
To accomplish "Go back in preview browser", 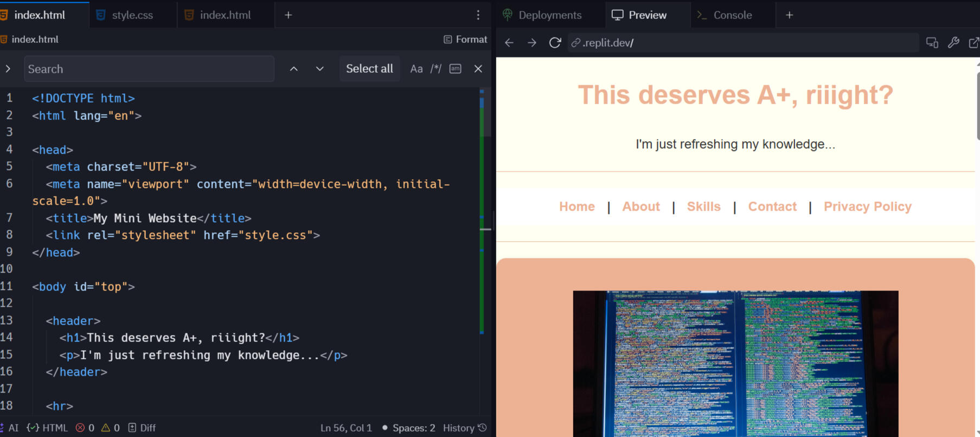I will point(509,43).
